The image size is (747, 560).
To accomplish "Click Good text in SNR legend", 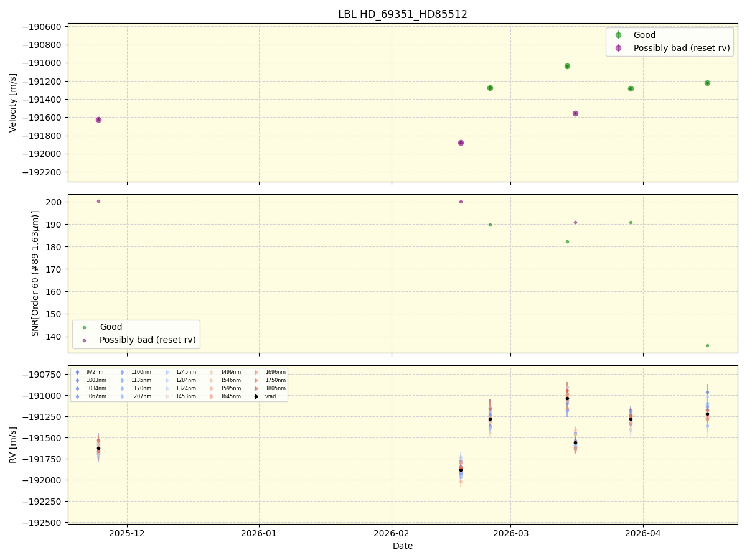I will (111, 327).
